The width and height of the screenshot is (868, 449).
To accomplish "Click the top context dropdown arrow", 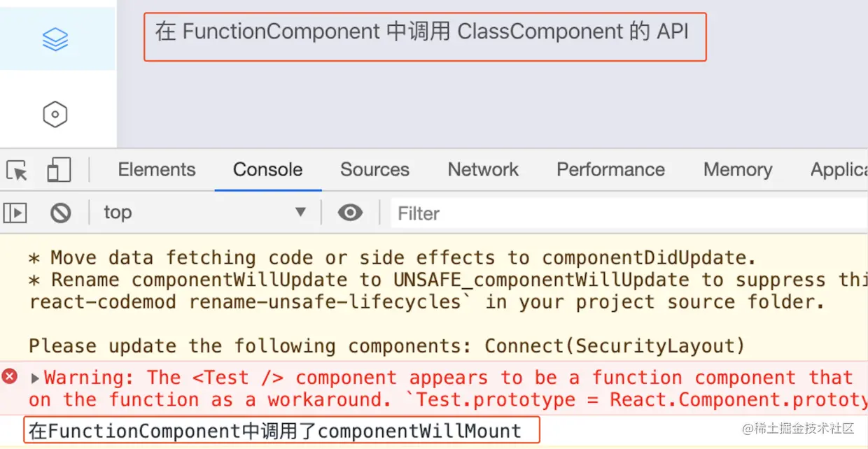I will pyautogui.click(x=300, y=212).
